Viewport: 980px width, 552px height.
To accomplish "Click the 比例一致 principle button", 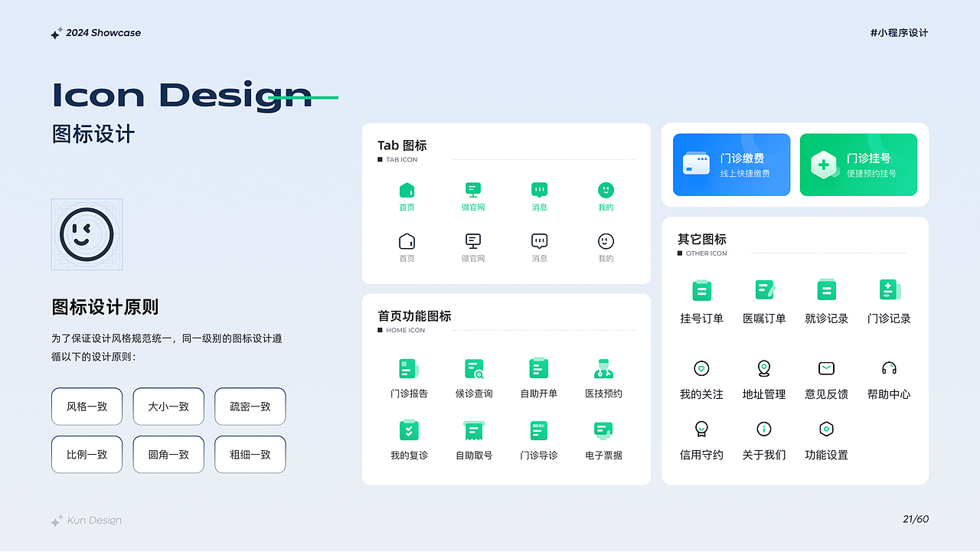I will [87, 454].
